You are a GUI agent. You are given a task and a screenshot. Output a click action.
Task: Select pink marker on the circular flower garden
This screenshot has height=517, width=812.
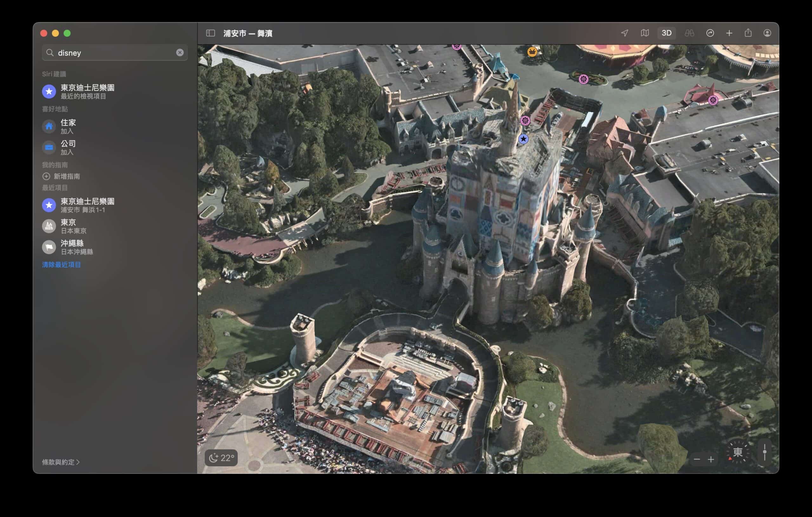click(x=584, y=79)
